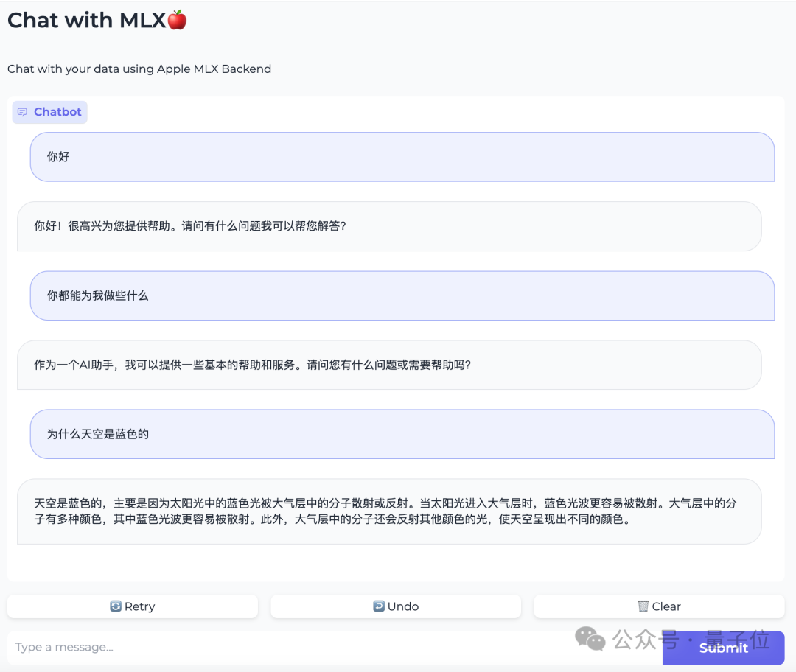Screen dimensions: 796x672
Task: Click the 'Chat with your data' subtitle text
Action: coord(139,69)
